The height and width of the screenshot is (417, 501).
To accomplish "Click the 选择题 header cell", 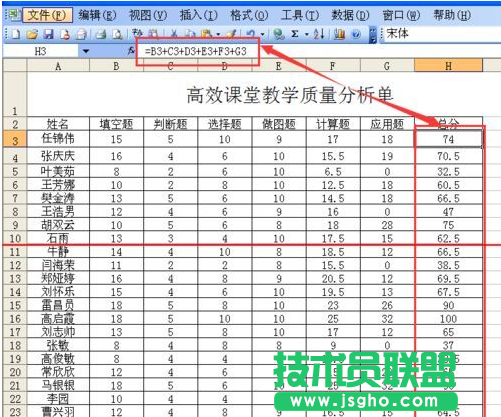I will [x=225, y=124].
